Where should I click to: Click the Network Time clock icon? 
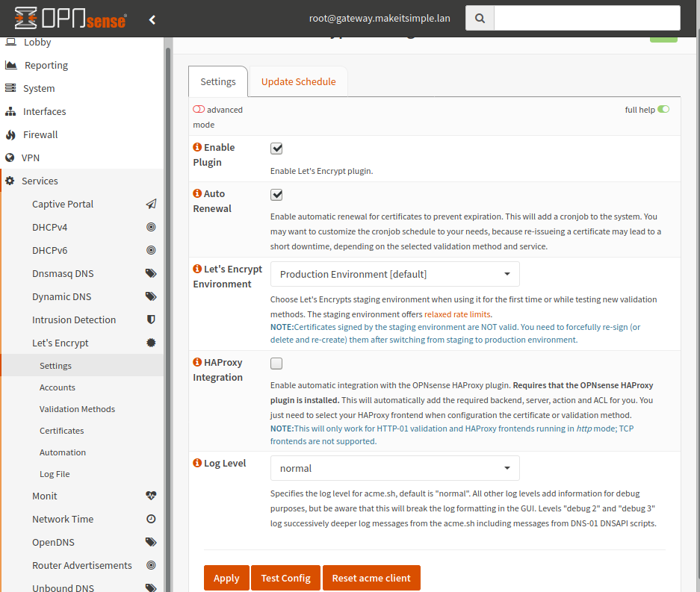point(151,519)
